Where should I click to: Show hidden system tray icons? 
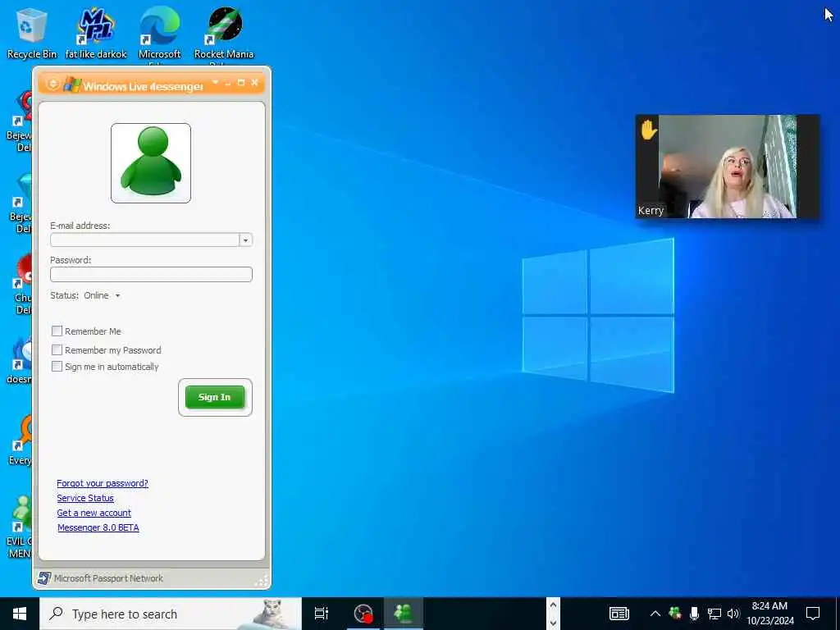(655, 614)
